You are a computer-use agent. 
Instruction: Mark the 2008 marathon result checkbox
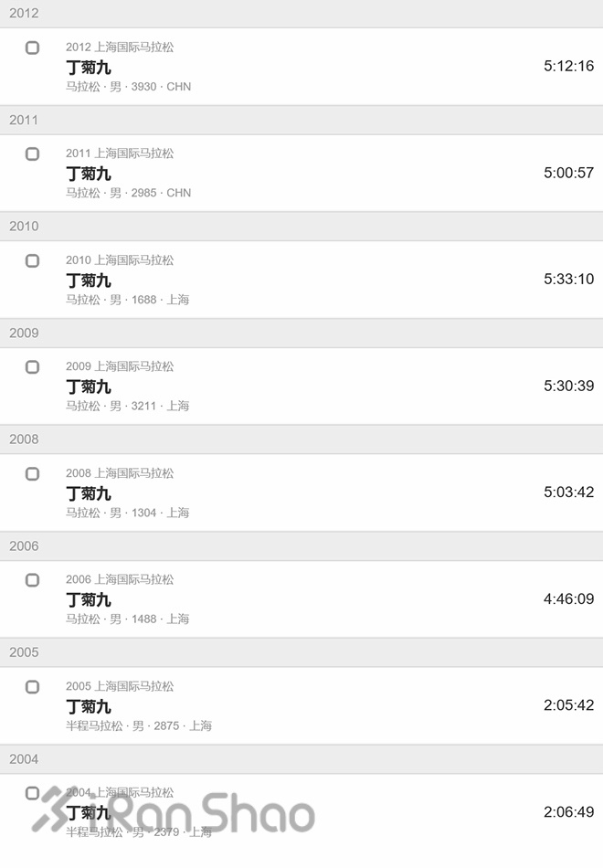[x=33, y=474]
